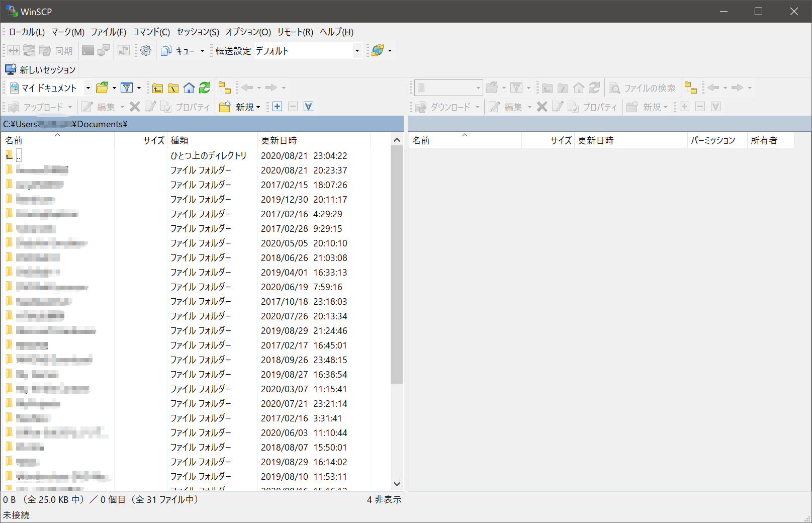Image resolution: width=812 pixels, height=523 pixels.
Task: Click the local filter funnel icon
Action: click(127, 88)
